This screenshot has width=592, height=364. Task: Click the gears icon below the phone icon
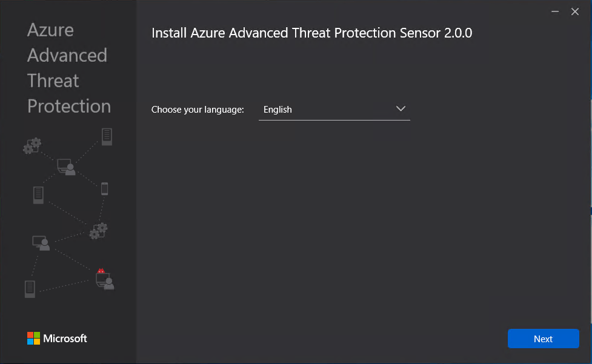[98, 230]
